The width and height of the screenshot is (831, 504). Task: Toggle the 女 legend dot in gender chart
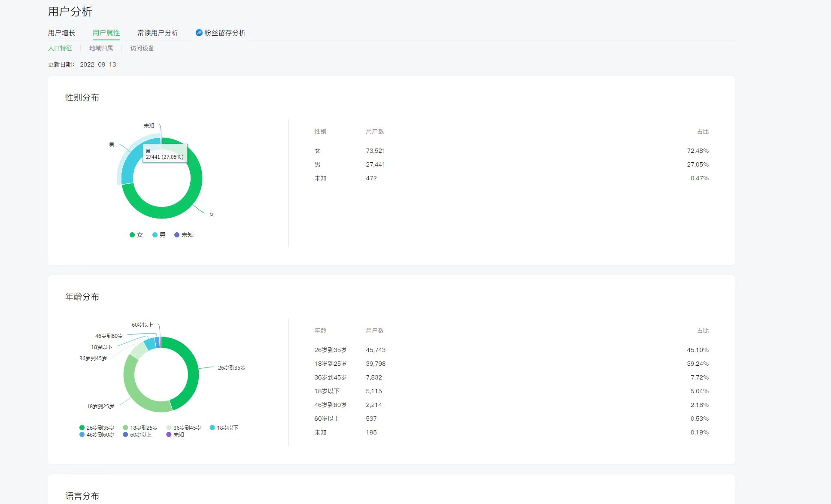tap(132, 235)
